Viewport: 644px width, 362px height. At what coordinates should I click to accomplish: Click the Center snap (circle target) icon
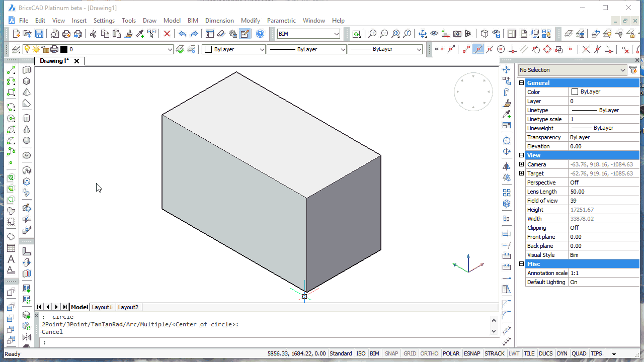click(x=501, y=49)
